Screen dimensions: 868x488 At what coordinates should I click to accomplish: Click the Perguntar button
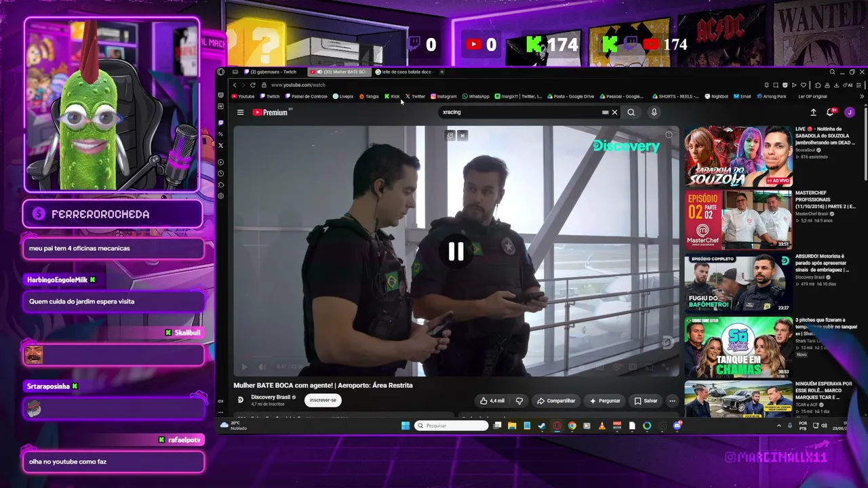pyautogui.click(x=605, y=401)
